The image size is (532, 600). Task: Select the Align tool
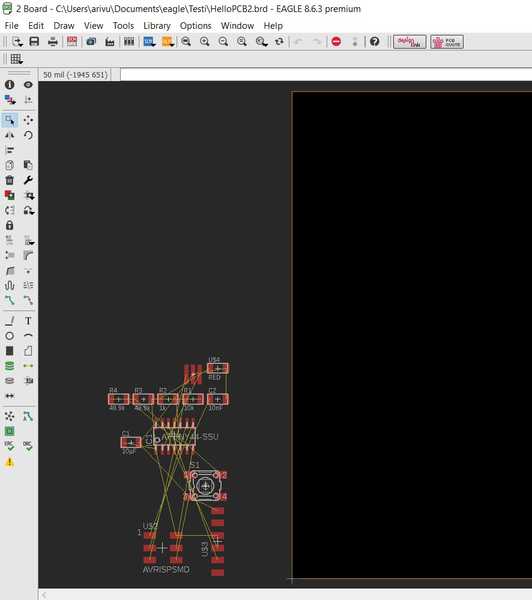10,150
